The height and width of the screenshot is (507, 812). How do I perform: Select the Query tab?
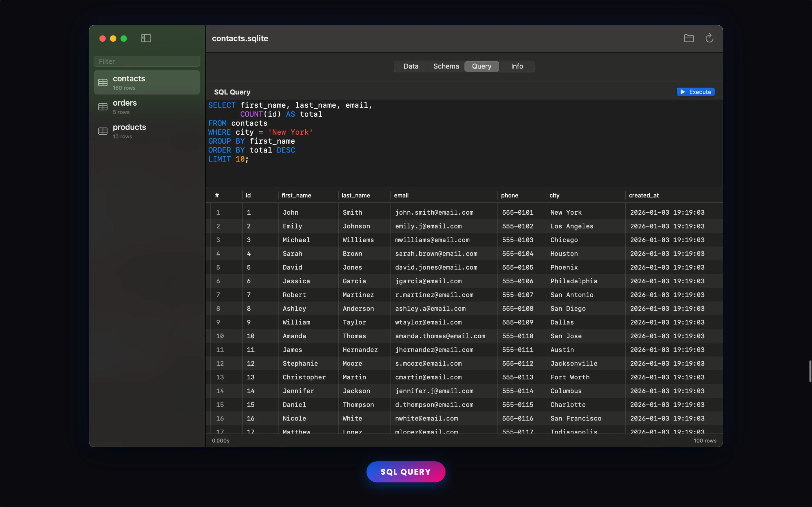point(482,66)
